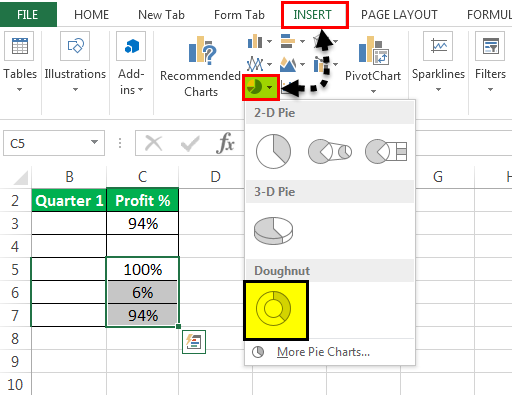Screen dimensions: 512x395
Task: Click the confirm checkmark in formula bar
Action: point(190,143)
